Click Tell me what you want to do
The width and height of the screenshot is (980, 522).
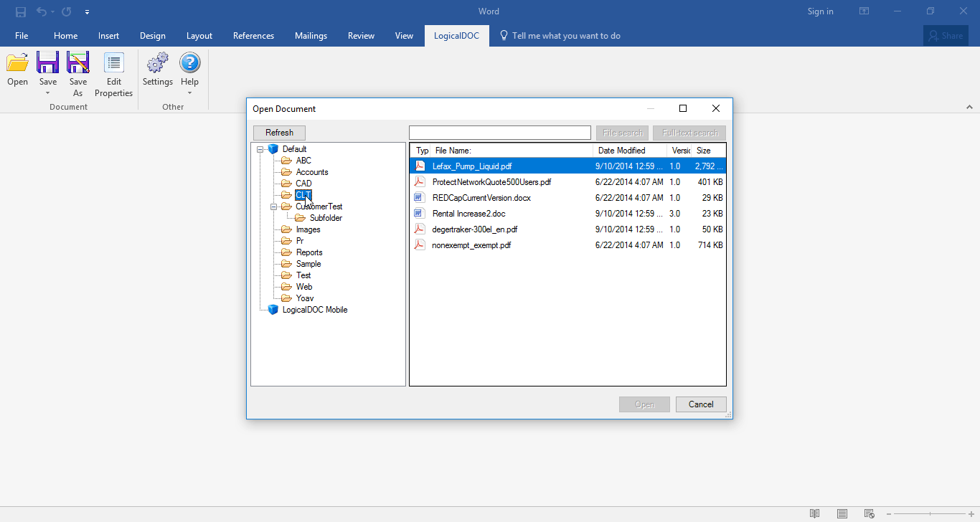(560, 36)
